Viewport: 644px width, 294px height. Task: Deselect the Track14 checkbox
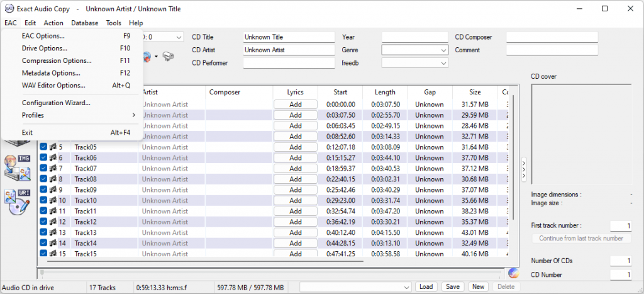43,244
